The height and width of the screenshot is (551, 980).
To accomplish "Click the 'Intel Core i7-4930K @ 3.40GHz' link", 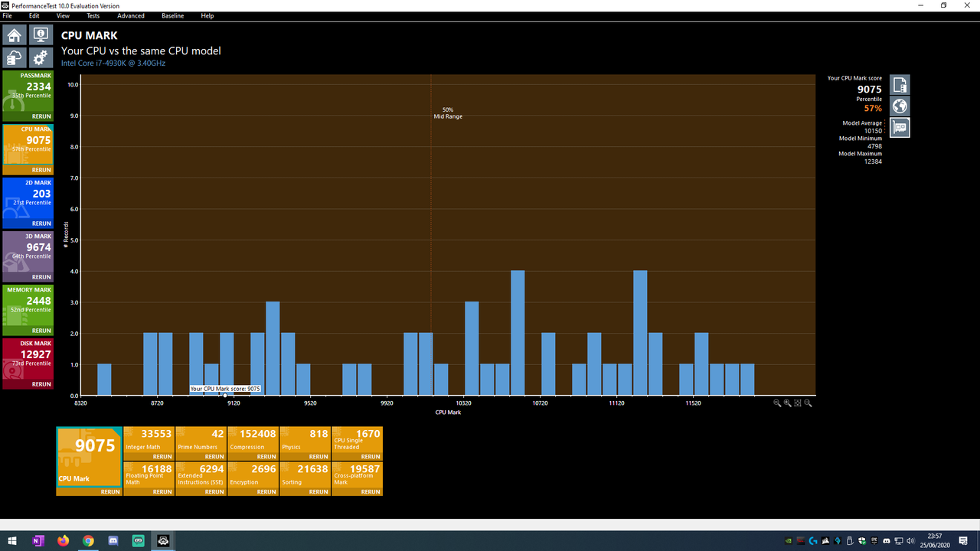I will (113, 64).
